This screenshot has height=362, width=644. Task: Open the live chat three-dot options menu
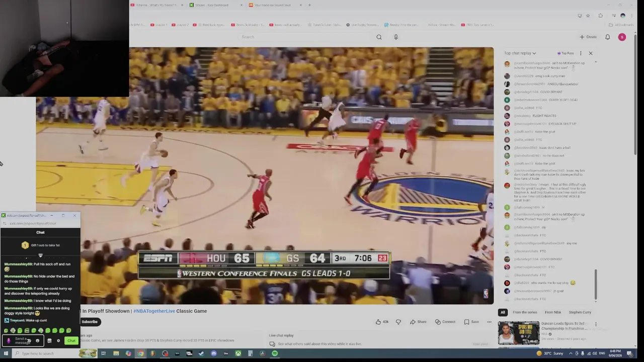click(581, 53)
